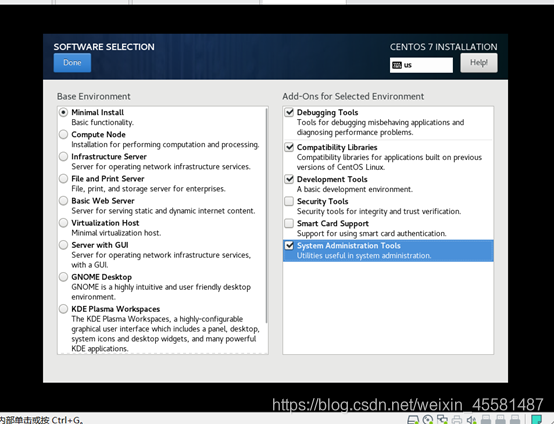Select Server with GUI environment
554x424 pixels.
pyautogui.click(x=63, y=245)
